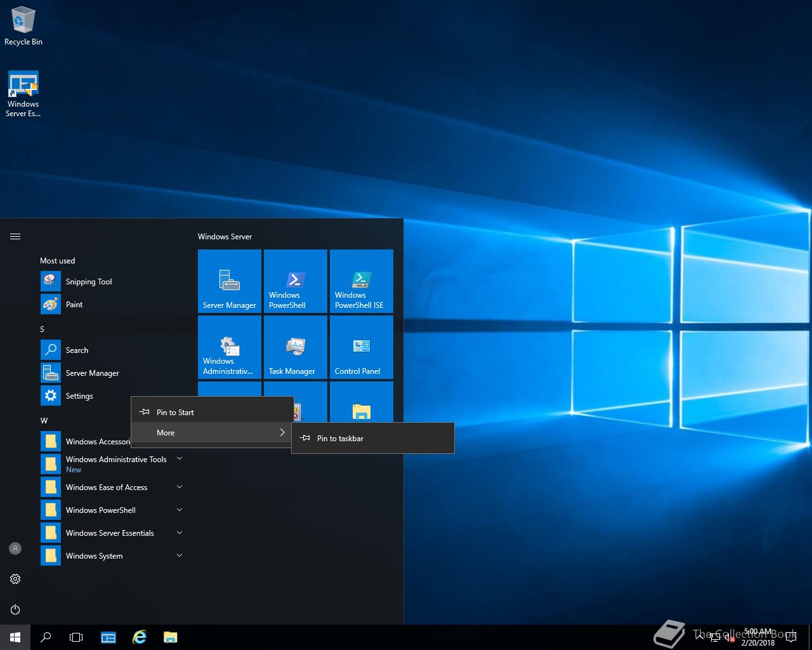The height and width of the screenshot is (650, 812).
Task: Open Windows Administrative Tools tile
Action: click(230, 347)
